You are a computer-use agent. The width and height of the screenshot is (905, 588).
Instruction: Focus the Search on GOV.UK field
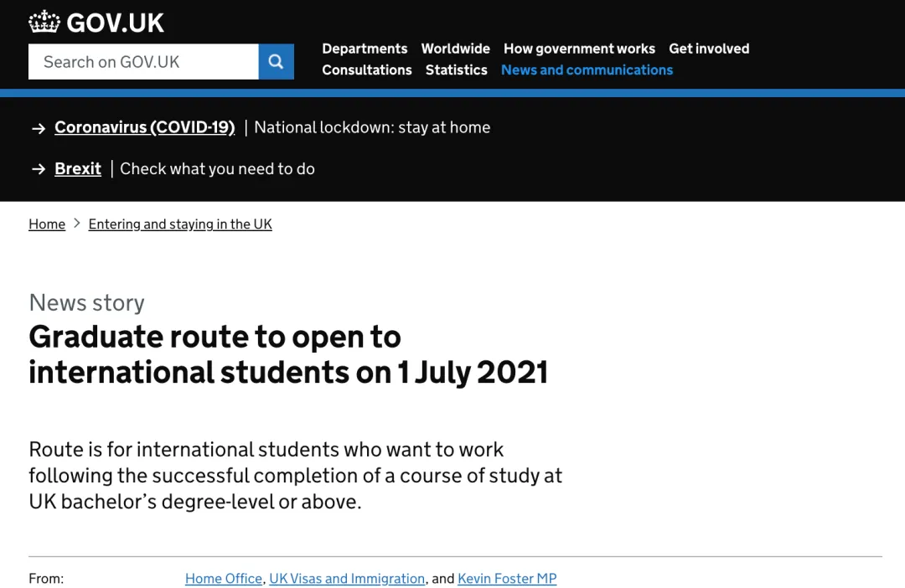[143, 62]
